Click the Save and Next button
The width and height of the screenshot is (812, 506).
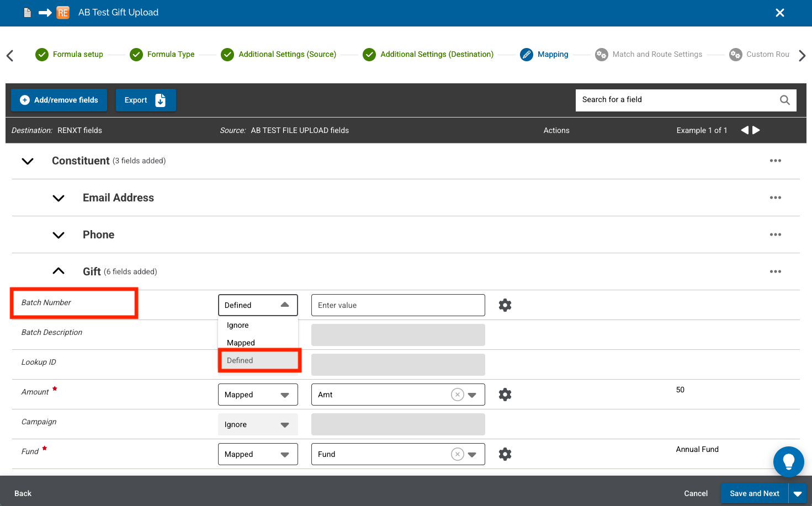(x=755, y=493)
